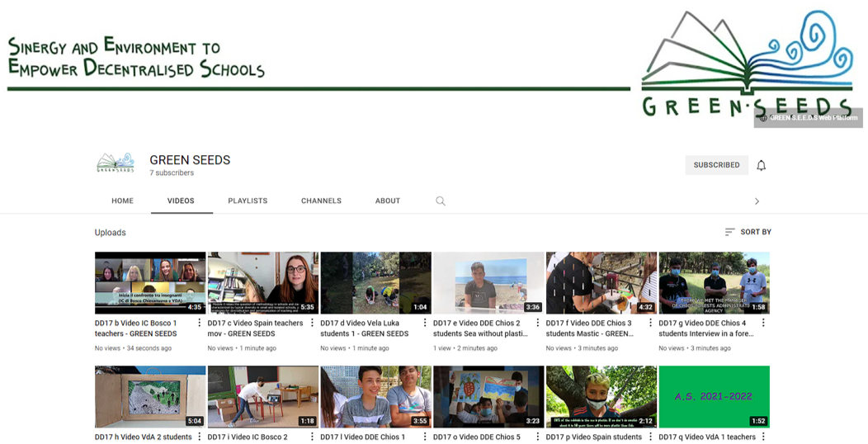Open the channel search magnifier icon
Image resolution: width=868 pixels, height=444 pixels.
440,201
